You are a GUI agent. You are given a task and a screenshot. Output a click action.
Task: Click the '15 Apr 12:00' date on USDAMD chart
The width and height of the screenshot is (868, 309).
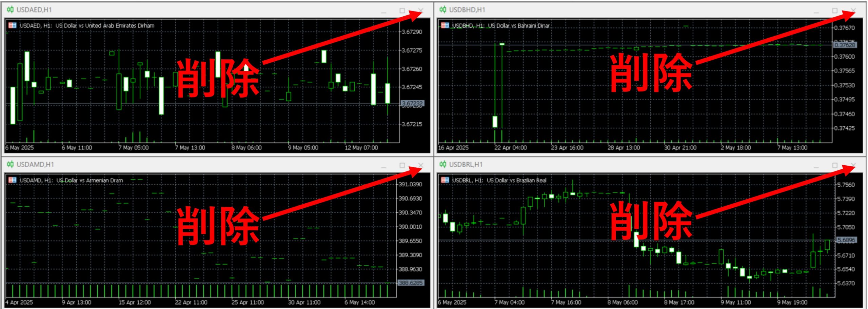pos(134,302)
